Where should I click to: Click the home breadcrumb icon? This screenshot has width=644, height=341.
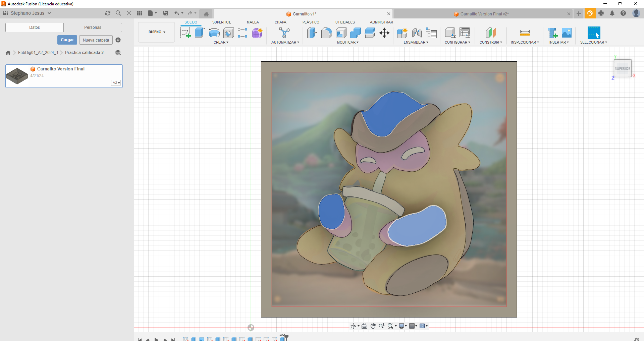point(8,53)
